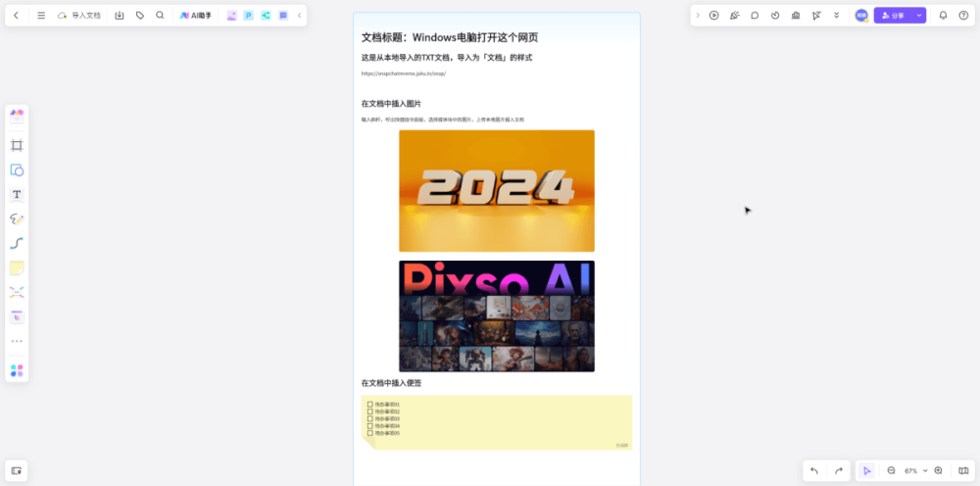Zoom in with the plus magnifier
Image resolution: width=980 pixels, height=486 pixels.
pos(938,471)
